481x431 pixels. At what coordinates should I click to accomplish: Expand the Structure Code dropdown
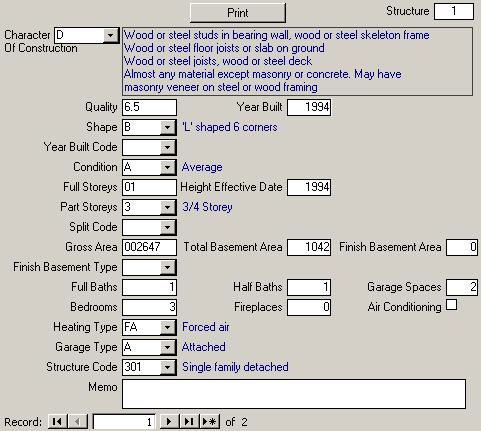[x=167, y=367]
